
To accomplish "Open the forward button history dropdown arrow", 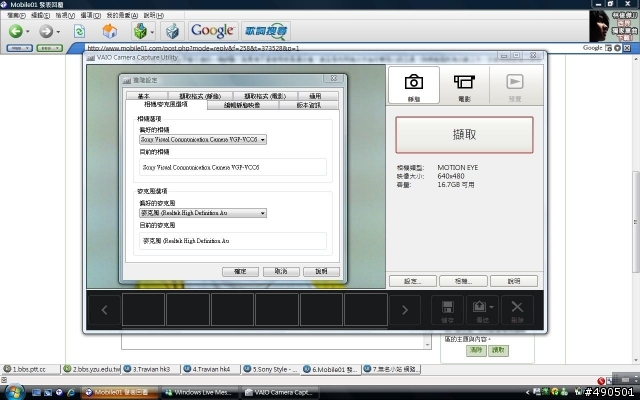I will tap(58, 31).
